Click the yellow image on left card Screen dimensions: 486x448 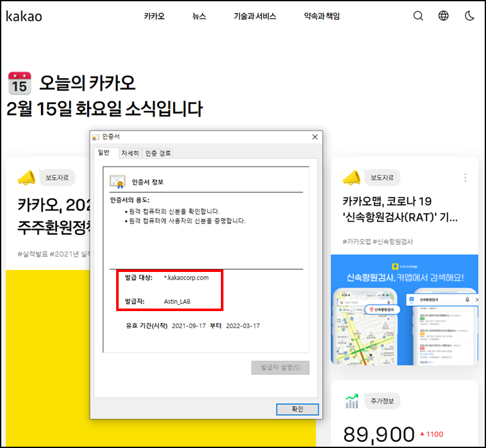(x=48, y=358)
